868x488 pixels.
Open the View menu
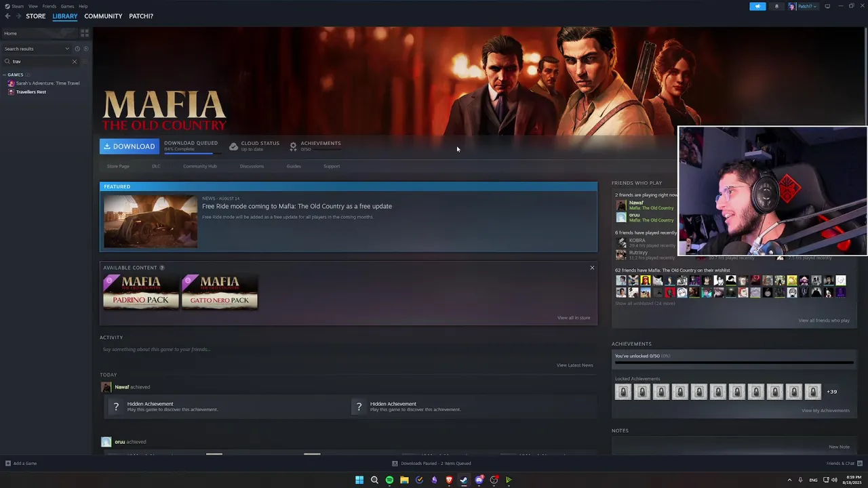33,6
